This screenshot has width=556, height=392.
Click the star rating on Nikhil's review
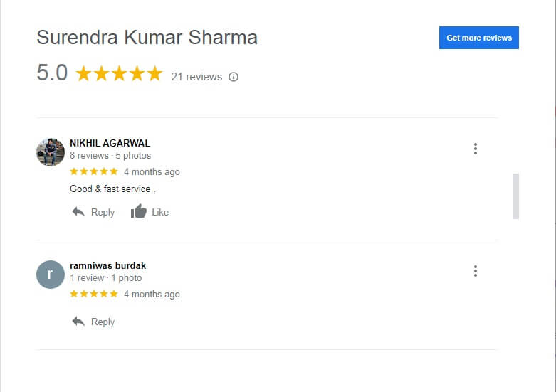(94, 171)
